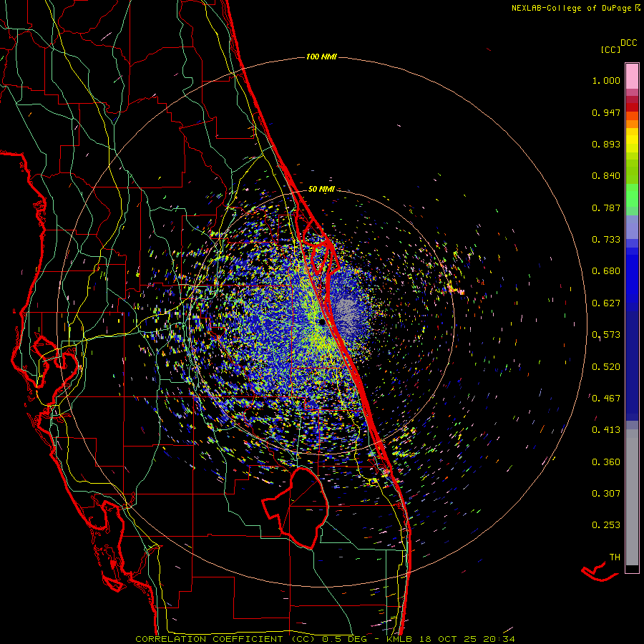Click the CORRELATION COEFFICIENT (CC) caption text
644x644 pixels.
(227, 639)
